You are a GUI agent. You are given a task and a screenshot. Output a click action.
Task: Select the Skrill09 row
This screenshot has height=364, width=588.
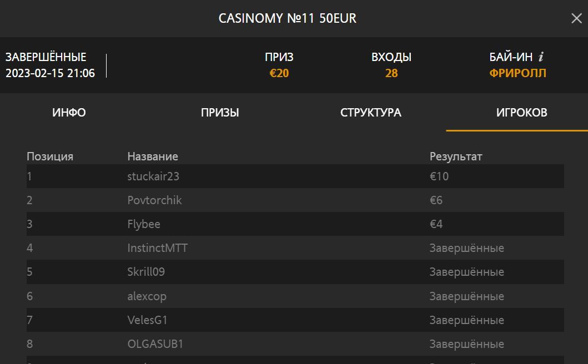[295, 272]
